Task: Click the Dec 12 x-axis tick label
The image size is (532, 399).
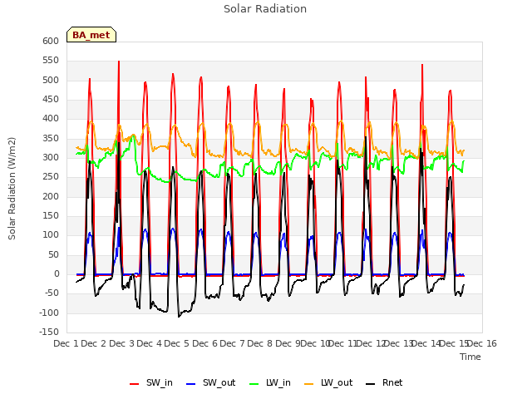Action: coord(372,343)
